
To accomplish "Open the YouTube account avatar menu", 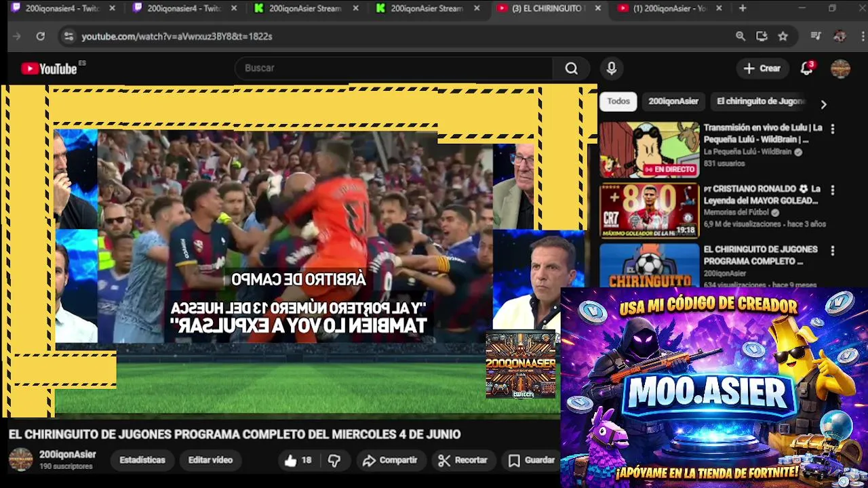I will tap(840, 68).
